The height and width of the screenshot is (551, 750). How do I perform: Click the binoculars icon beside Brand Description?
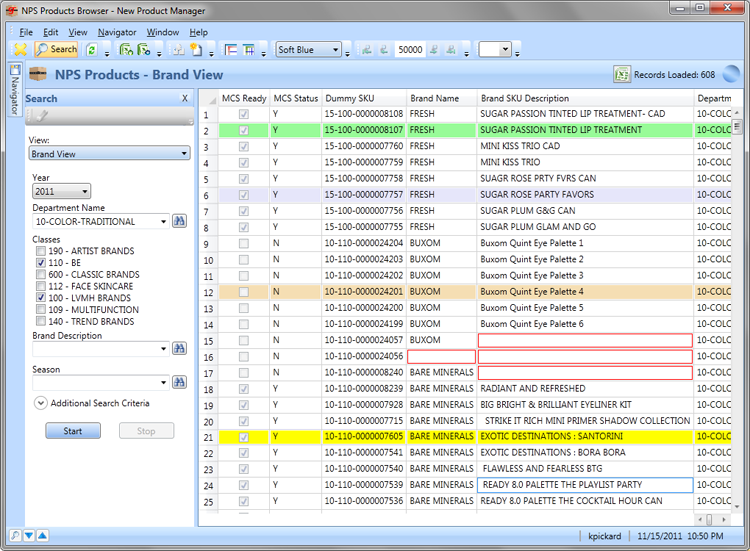pos(179,348)
